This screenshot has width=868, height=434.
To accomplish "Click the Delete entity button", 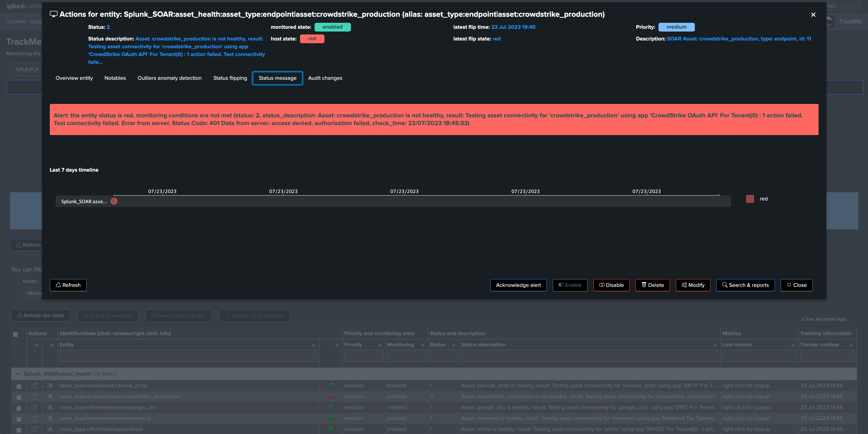I will click(653, 285).
